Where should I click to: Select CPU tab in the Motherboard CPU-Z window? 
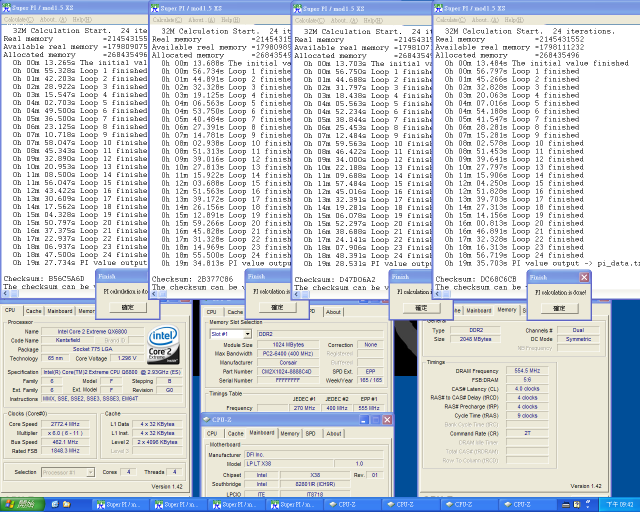coord(212,434)
